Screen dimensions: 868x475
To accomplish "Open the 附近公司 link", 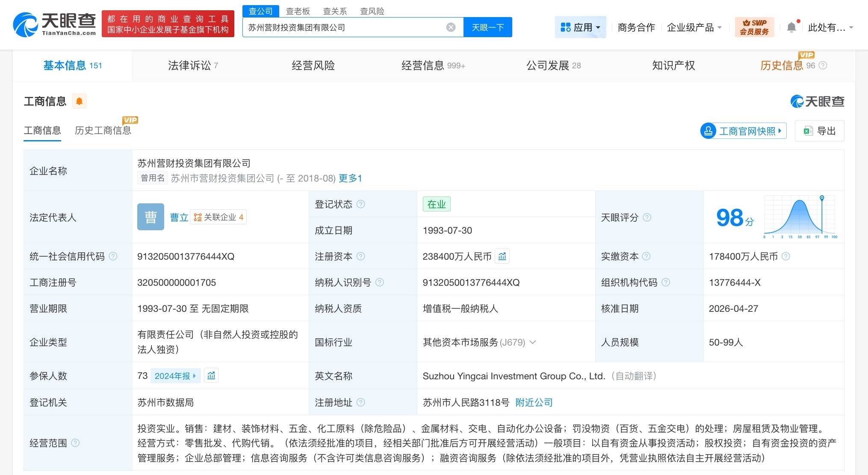I will [x=534, y=402].
